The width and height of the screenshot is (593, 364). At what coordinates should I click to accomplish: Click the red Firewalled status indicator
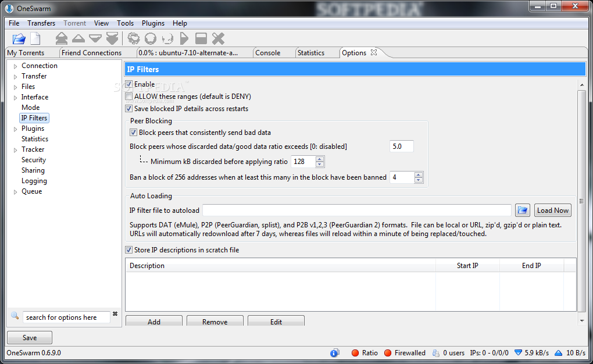[388, 352]
